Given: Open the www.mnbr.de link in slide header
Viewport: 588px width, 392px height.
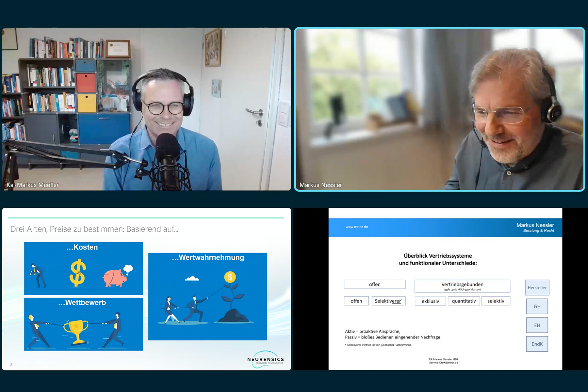Looking at the screenshot, I should (357, 227).
